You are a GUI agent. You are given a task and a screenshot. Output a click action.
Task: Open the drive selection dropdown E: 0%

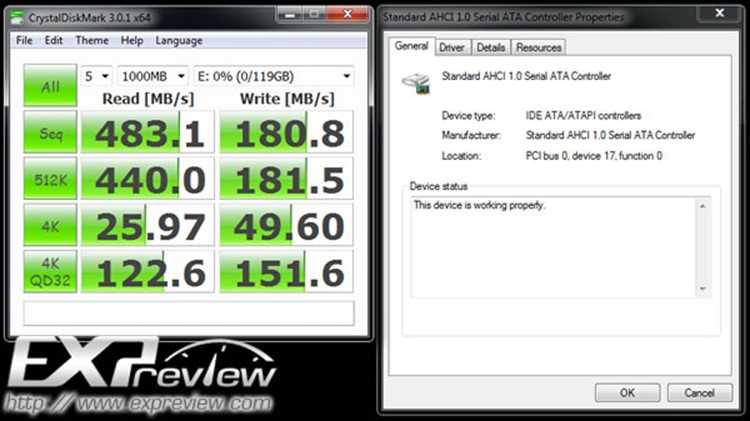[x=274, y=76]
